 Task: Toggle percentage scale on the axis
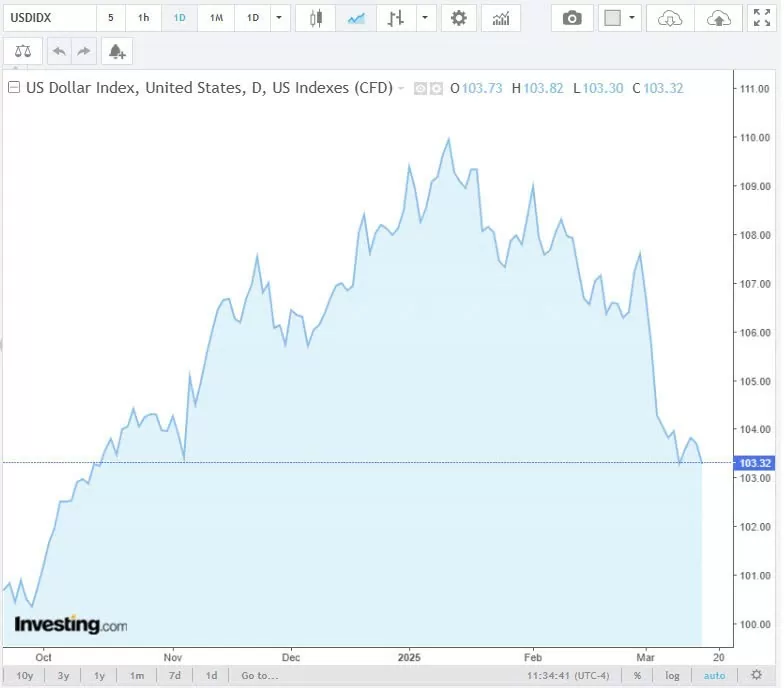click(x=637, y=676)
